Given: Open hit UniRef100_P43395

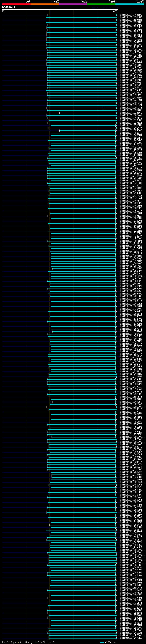Looking at the screenshot, I should 131,15.
